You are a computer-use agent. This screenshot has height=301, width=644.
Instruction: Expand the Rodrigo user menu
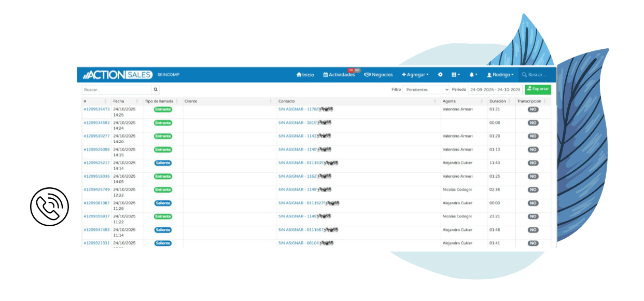tap(500, 75)
